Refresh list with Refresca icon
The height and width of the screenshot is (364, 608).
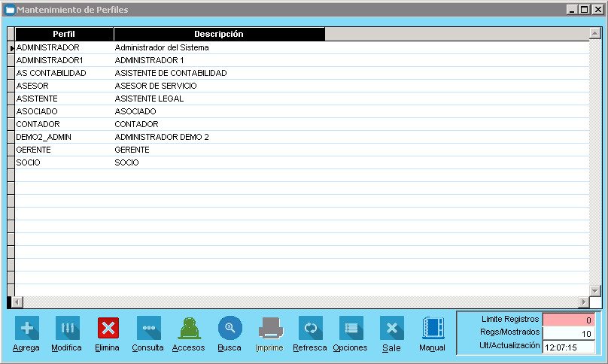[x=310, y=329]
